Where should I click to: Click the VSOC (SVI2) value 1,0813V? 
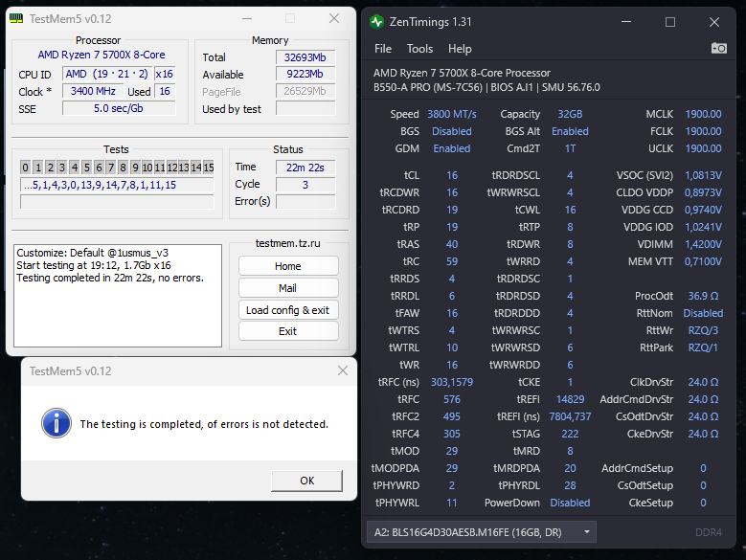703,175
